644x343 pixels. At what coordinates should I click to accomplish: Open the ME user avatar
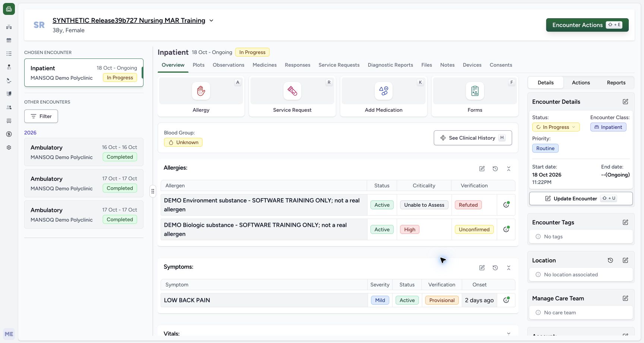point(9,334)
